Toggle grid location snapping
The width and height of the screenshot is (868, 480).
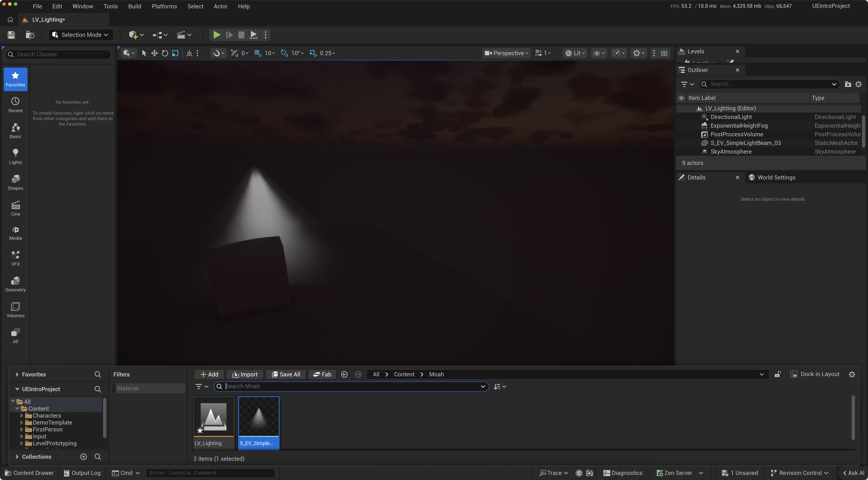pos(258,53)
